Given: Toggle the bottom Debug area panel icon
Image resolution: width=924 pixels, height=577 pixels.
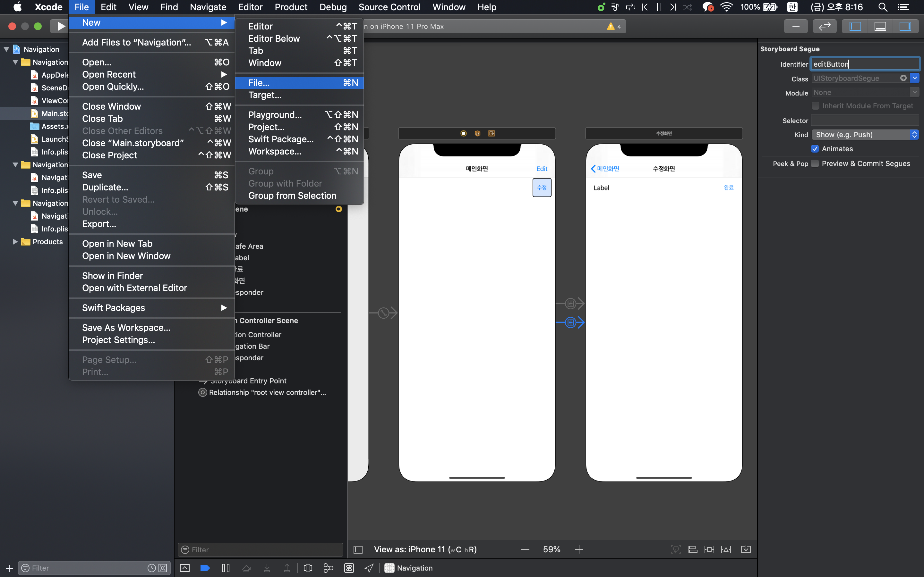Looking at the screenshot, I should (x=880, y=26).
